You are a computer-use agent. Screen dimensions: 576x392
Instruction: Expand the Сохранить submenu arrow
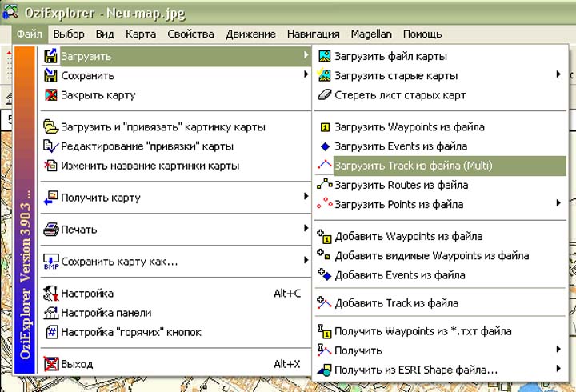pyautogui.click(x=306, y=74)
